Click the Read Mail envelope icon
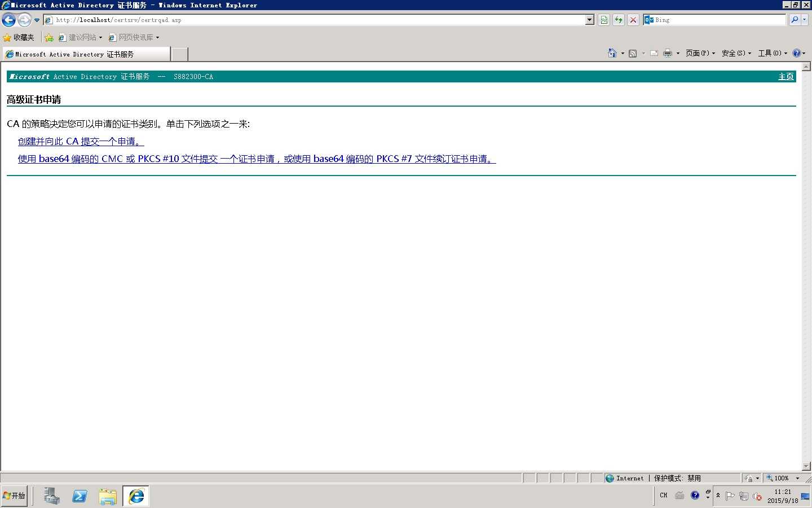 pyautogui.click(x=654, y=54)
